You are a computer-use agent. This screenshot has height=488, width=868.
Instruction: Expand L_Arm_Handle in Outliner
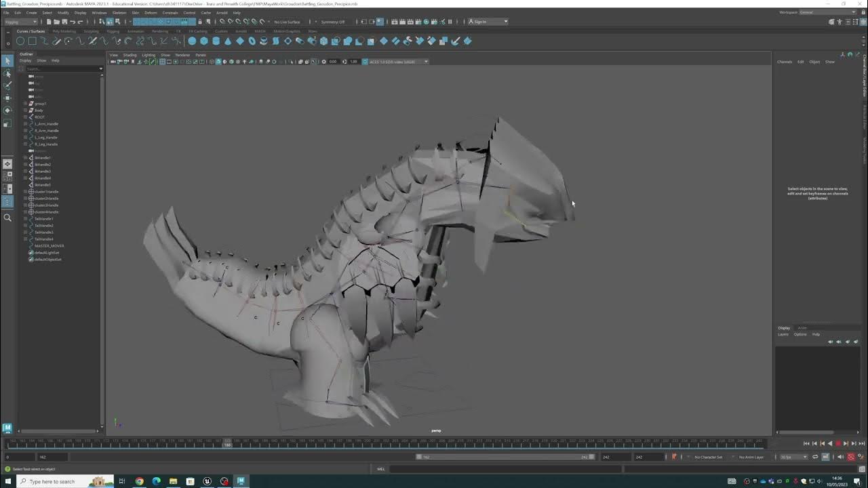coord(25,124)
